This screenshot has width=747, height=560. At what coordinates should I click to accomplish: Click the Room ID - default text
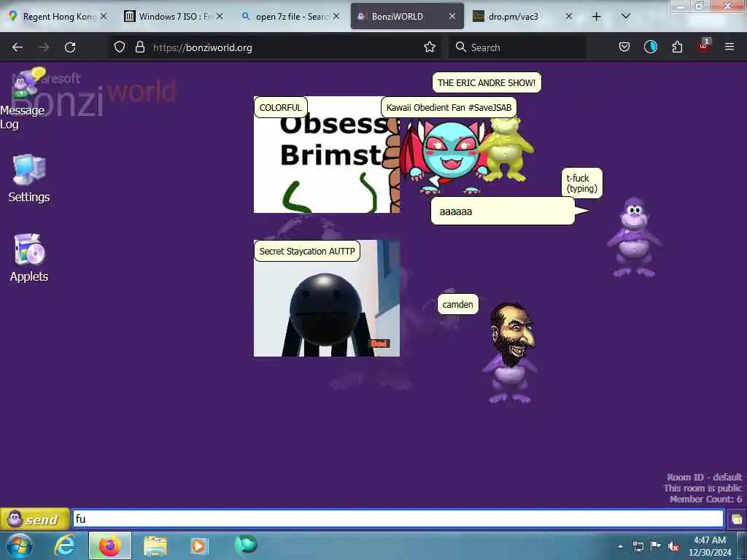[x=704, y=477]
